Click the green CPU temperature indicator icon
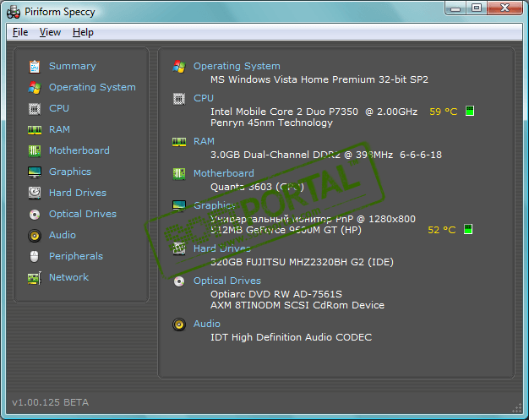This screenshot has width=529, height=420. pos(470,111)
